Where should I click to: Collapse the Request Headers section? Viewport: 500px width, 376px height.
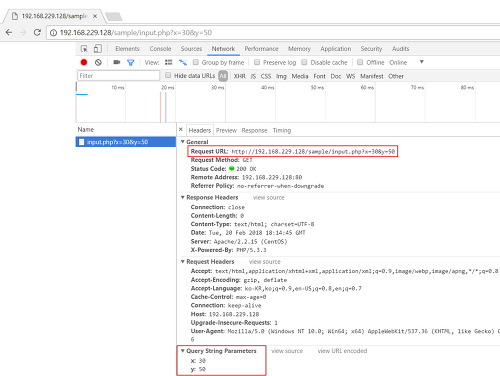point(183,262)
